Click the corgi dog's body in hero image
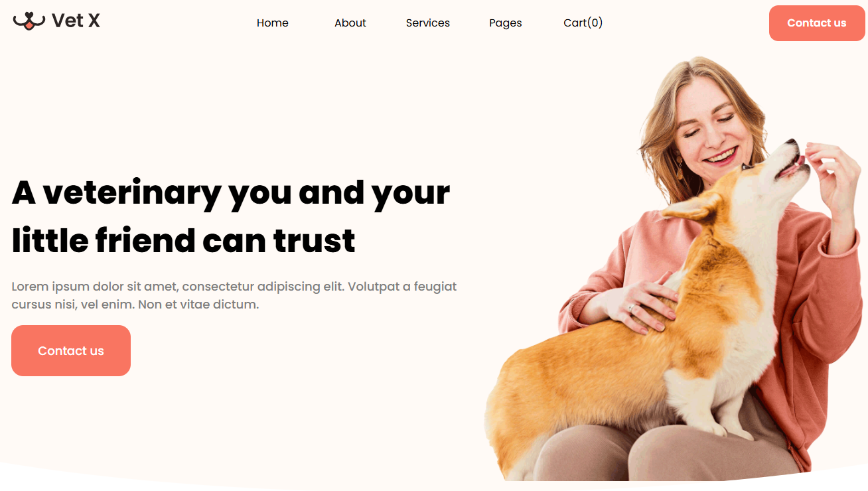Viewport: 868px width, 491px height. (x=630, y=352)
